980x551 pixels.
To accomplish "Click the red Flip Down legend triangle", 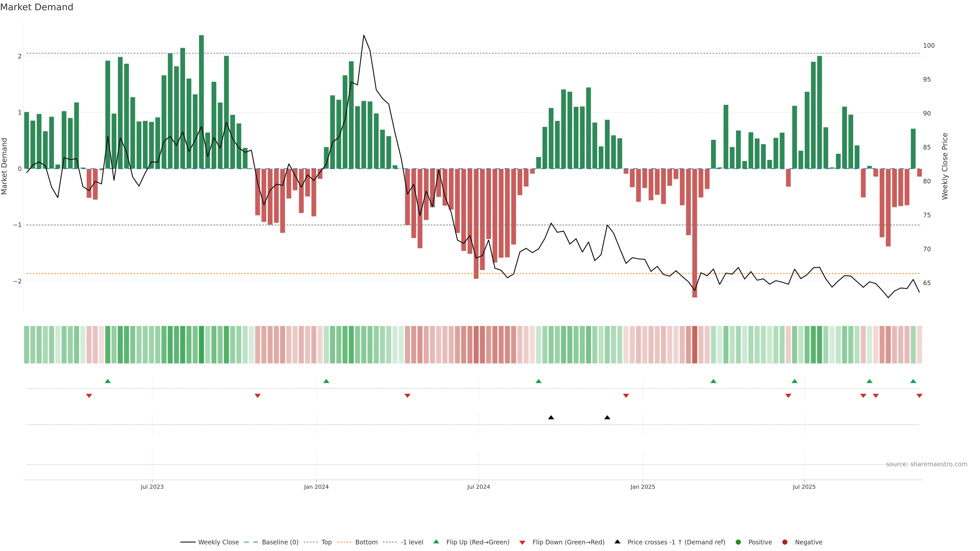I will tap(522, 542).
